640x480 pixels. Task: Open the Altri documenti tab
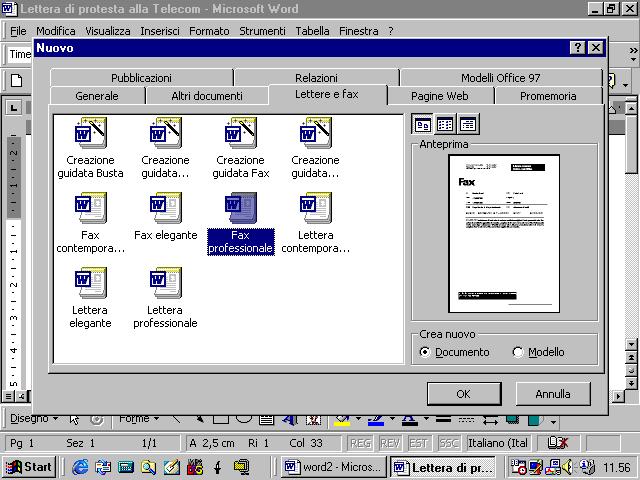pos(207,96)
